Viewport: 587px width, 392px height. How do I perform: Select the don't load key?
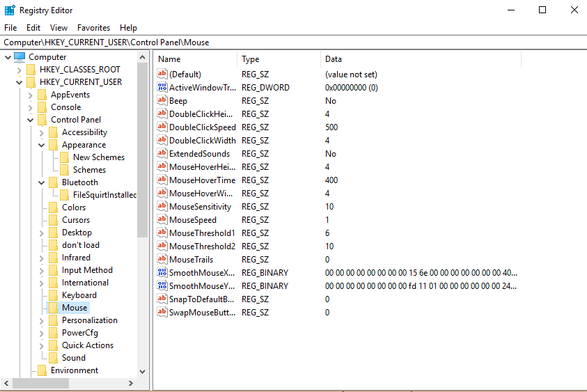[x=81, y=245]
